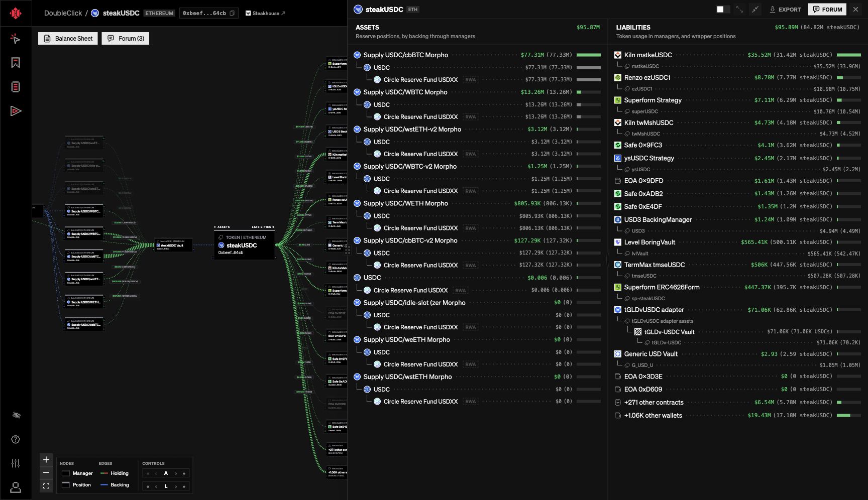The width and height of the screenshot is (868, 500).
Task: Click the Kiln mstkeUSDC icon
Action: 618,55
